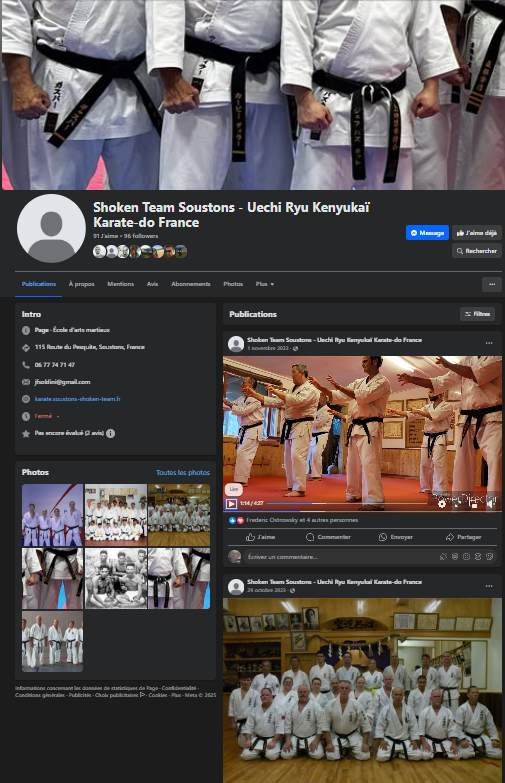This screenshot has width=505, height=783.
Task: Go to the Abonnements tab
Action: click(x=190, y=284)
